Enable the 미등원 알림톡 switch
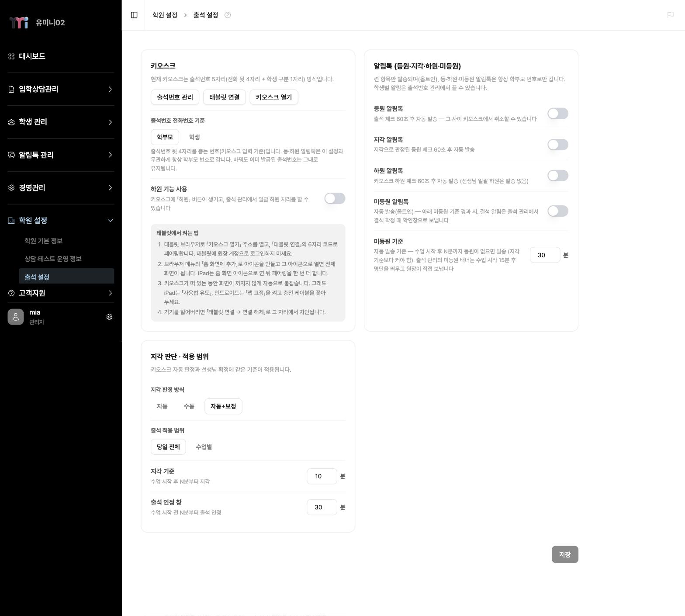Screen dimensions: 685x616 point(558,211)
